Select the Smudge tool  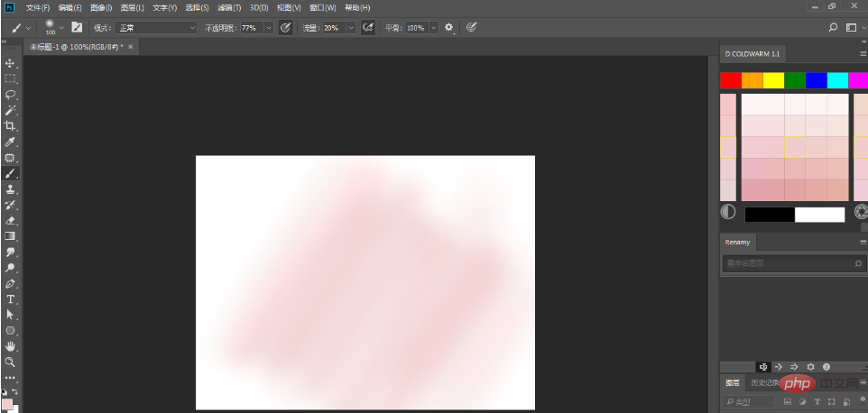tap(10, 252)
